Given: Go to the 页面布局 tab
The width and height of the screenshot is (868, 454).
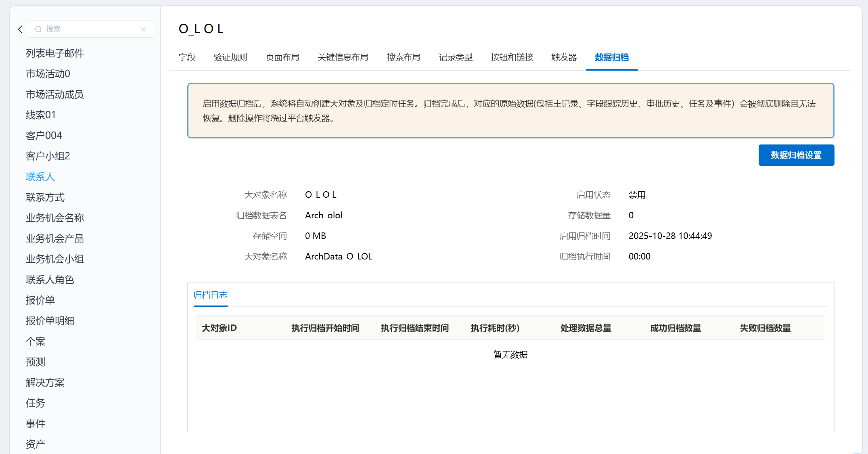Looking at the screenshot, I should coord(282,57).
